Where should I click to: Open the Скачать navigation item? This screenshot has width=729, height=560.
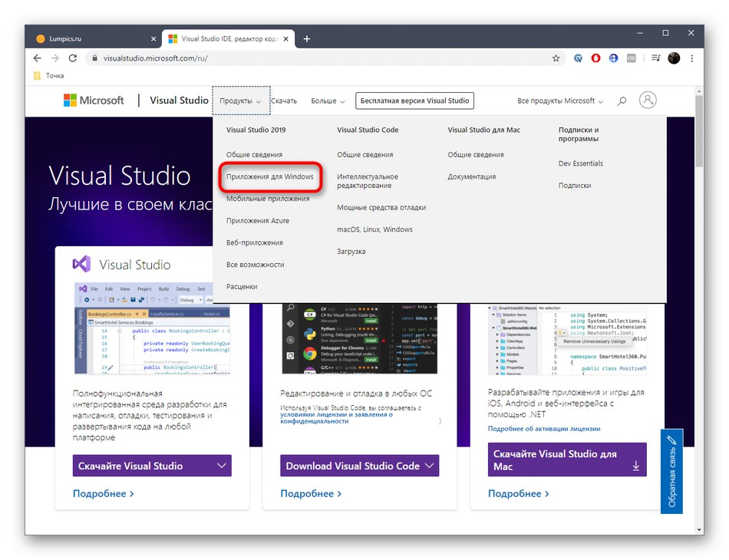[284, 100]
